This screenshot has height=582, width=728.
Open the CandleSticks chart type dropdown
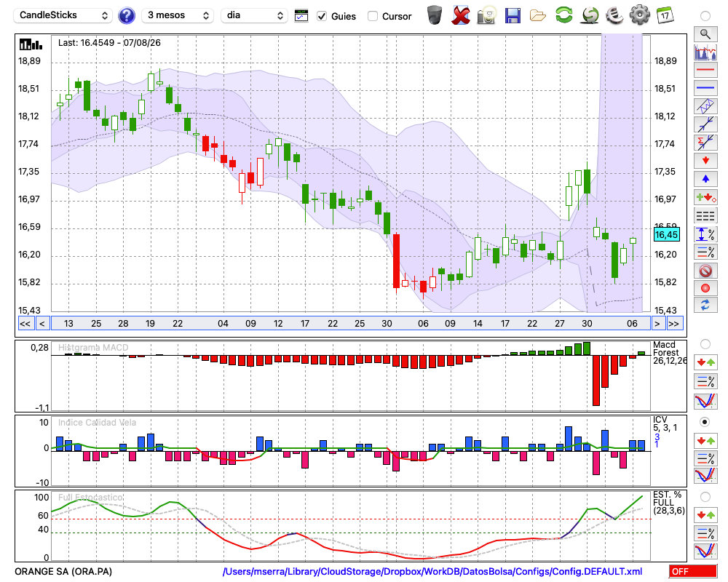pyautogui.click(x=63, y=15)
